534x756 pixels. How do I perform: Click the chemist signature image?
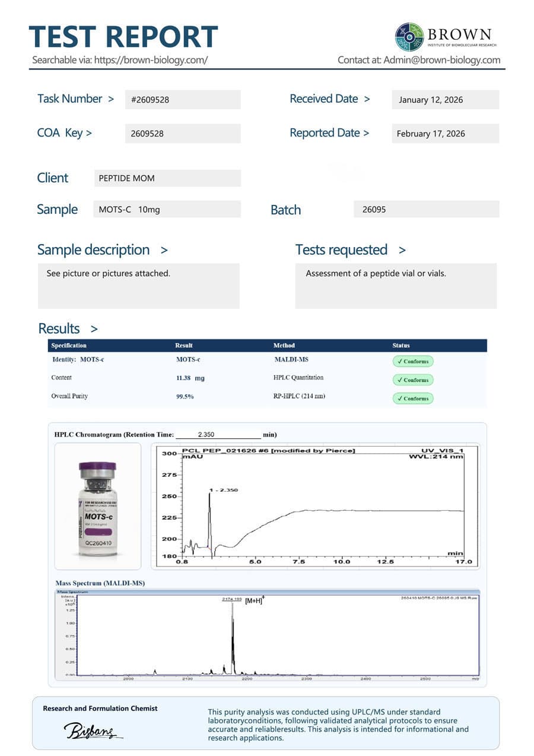click(93, 730)
